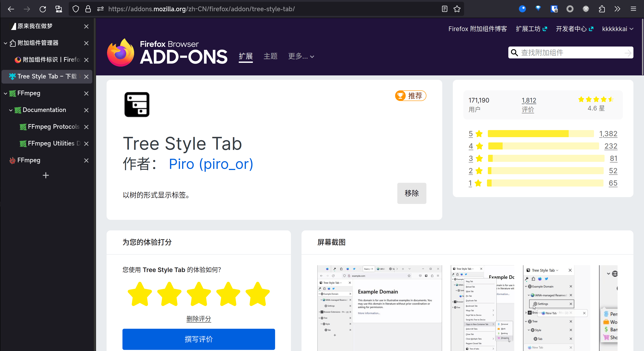Open the kkkkkkai account dropdown
The image size is (644, 351).
click(618, 29)
